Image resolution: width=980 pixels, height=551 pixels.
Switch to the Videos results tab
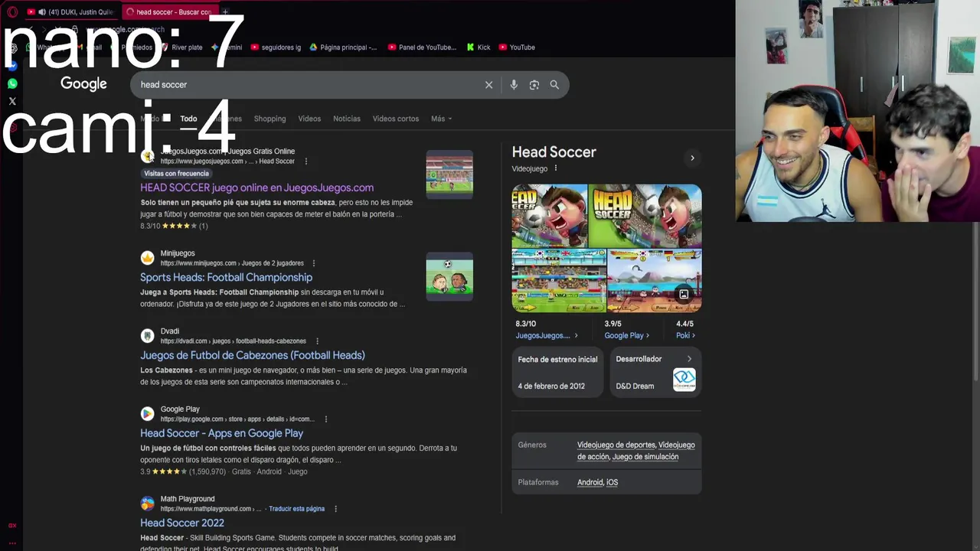309,119
